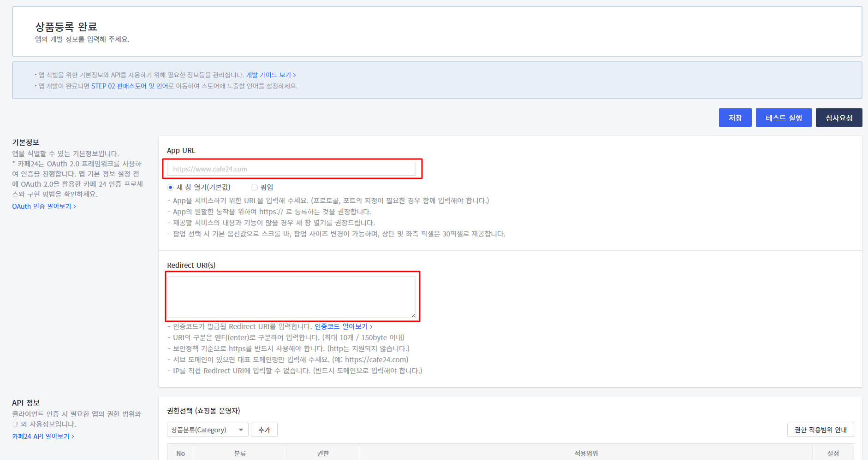Follow the STEP 02 판매스토어 및 언어 link
This screenshot has width=868, height=460.
coord(129,86)
